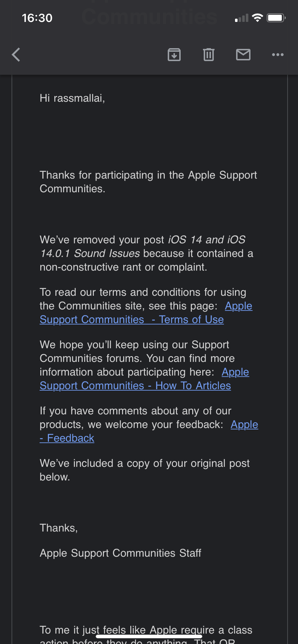Open the How To Articles link
This screenshot has width=298, height=644.
coord(135,386)
